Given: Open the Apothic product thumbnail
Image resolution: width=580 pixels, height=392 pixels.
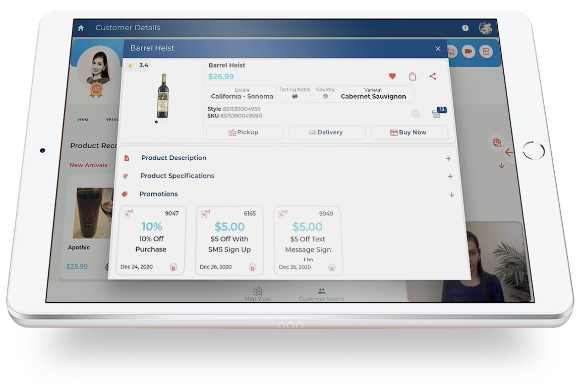Looking at the screenshot, I should (x=92, y=213).
